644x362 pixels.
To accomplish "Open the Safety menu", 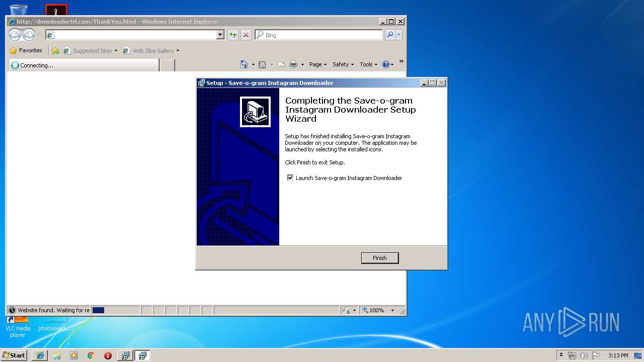I will tap(343, 64).
